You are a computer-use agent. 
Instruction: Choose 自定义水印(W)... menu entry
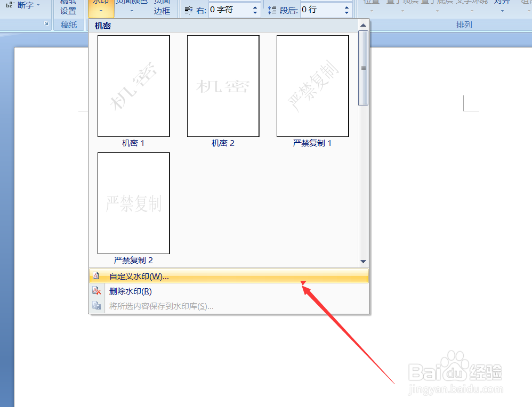(229, 276)
